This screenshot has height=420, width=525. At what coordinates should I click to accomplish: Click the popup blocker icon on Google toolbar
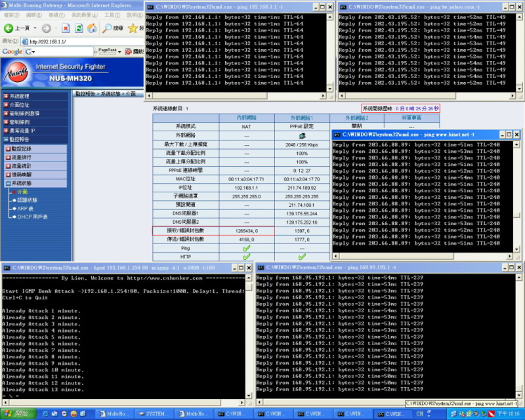[128, 52]
